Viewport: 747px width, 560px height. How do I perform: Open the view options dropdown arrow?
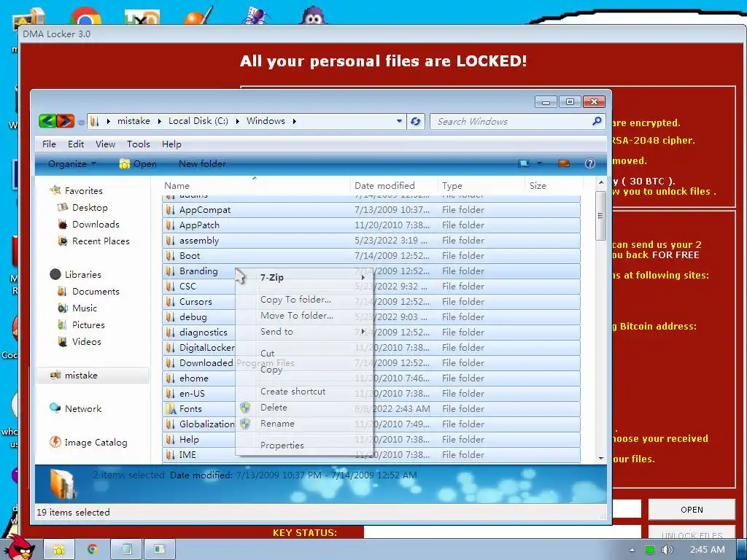coord(539,163)
